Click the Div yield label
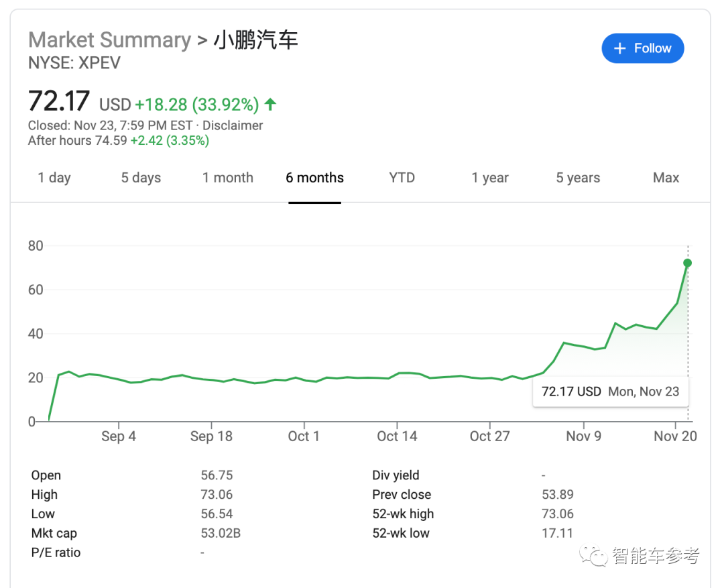Screen dimensions: 724x588 pyautogui.click(x=396, y=475)
